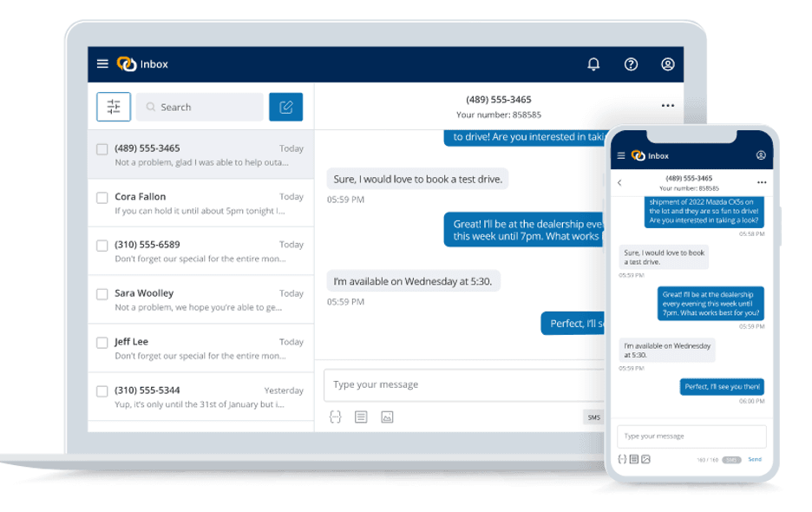Insert a merge field using the curly braces icon
This screenshot has height=512, width=812.
pos(336,417)
